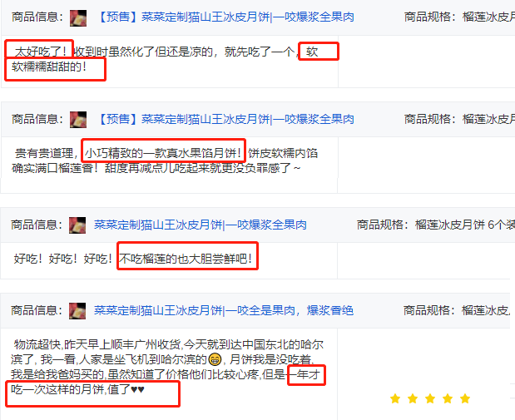The width and height of the screenshot is (515, 420).
Task: Open 一咬全是果肉，爆浆香绝 product link
Action: tap(224, 310)
